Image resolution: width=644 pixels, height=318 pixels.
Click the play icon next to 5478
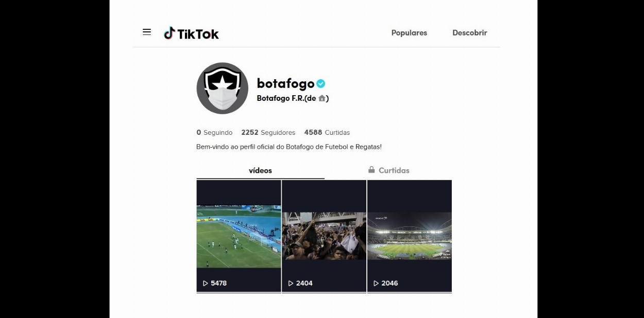coord(205,284)
